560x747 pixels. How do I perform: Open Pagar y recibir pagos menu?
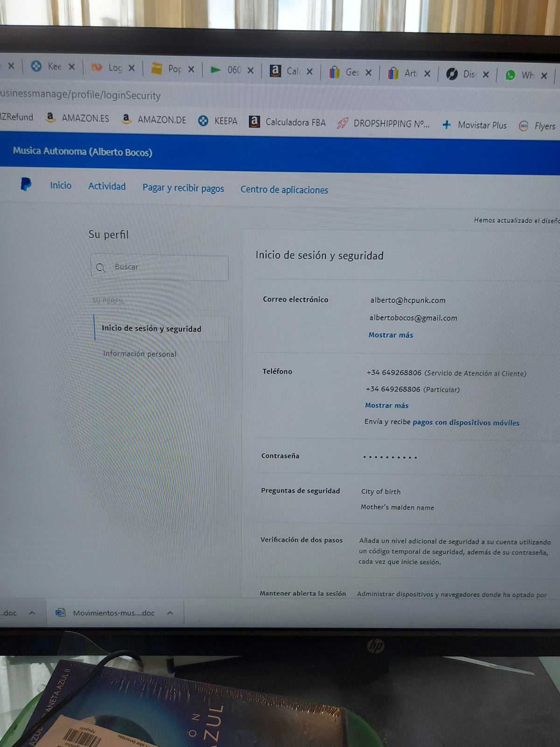[183, 188]
